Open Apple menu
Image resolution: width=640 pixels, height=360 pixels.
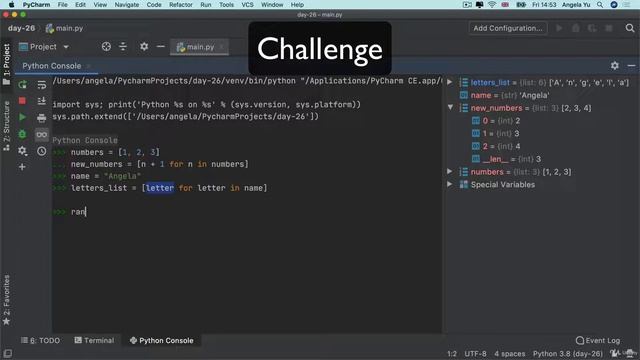coord(11,5)
